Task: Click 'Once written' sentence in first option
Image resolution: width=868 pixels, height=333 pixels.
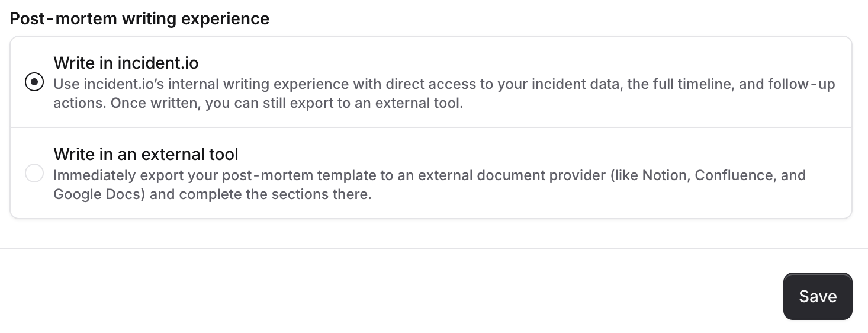Action: point(132,103)
